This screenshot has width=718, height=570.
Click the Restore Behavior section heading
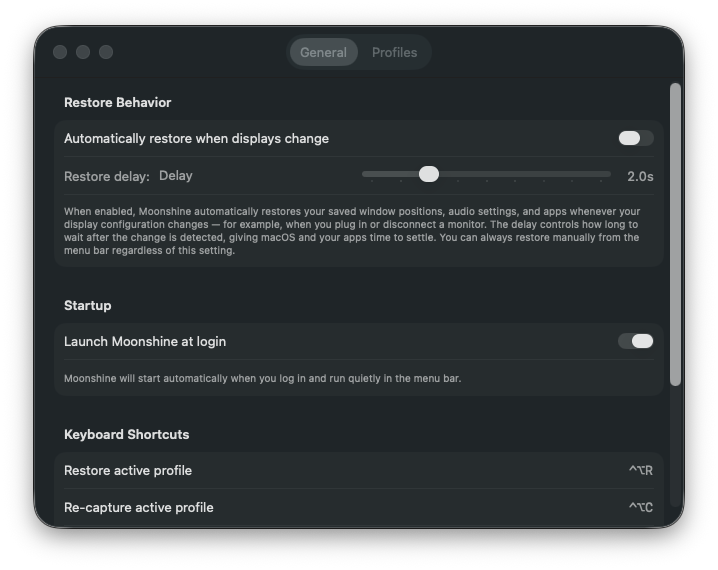click(117, 102)
